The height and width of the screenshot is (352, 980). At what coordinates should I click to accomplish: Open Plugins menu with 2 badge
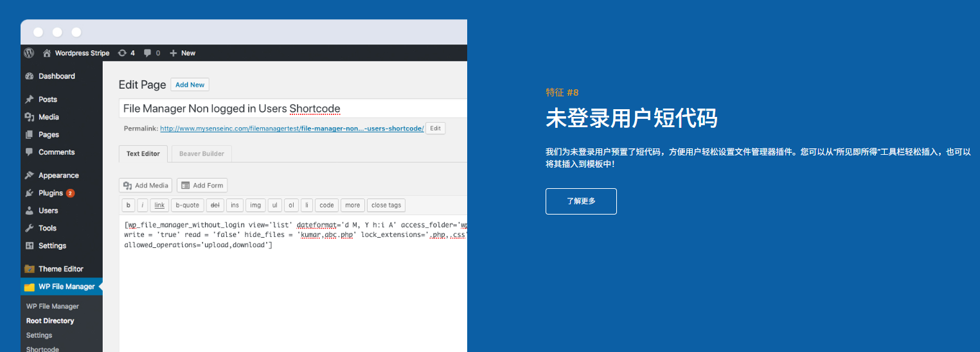57,193
